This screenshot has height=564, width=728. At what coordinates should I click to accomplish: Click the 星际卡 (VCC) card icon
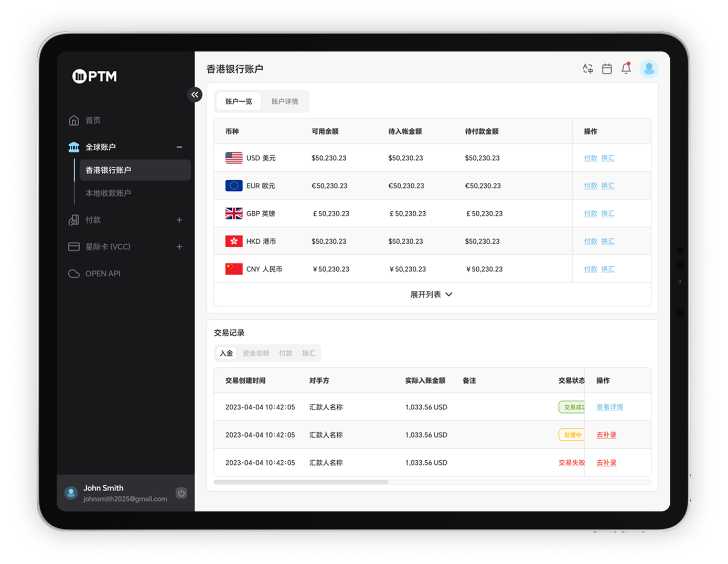[74, 246]
